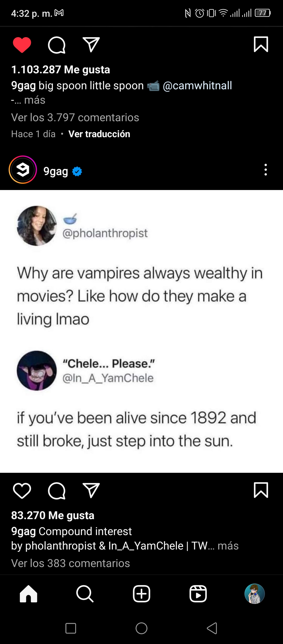Open Reels tab icon

point(198,594)
